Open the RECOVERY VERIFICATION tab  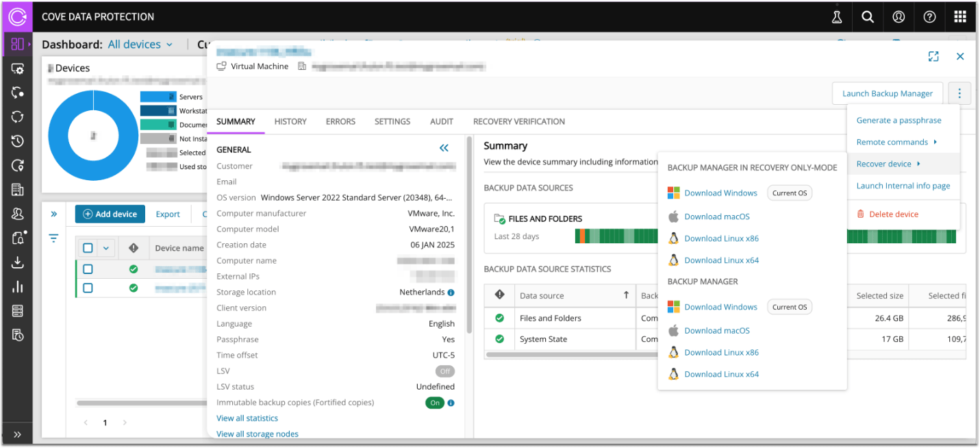(x=519, y=121)
